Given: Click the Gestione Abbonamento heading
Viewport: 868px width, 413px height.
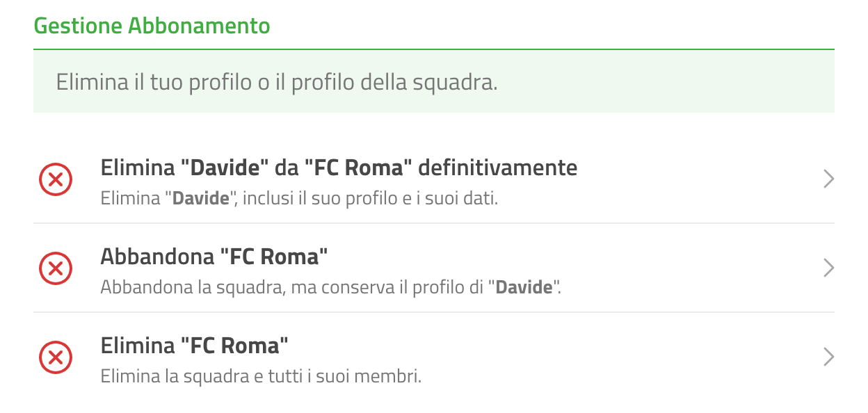Looking at the screenshot, I should pos(152,26).
